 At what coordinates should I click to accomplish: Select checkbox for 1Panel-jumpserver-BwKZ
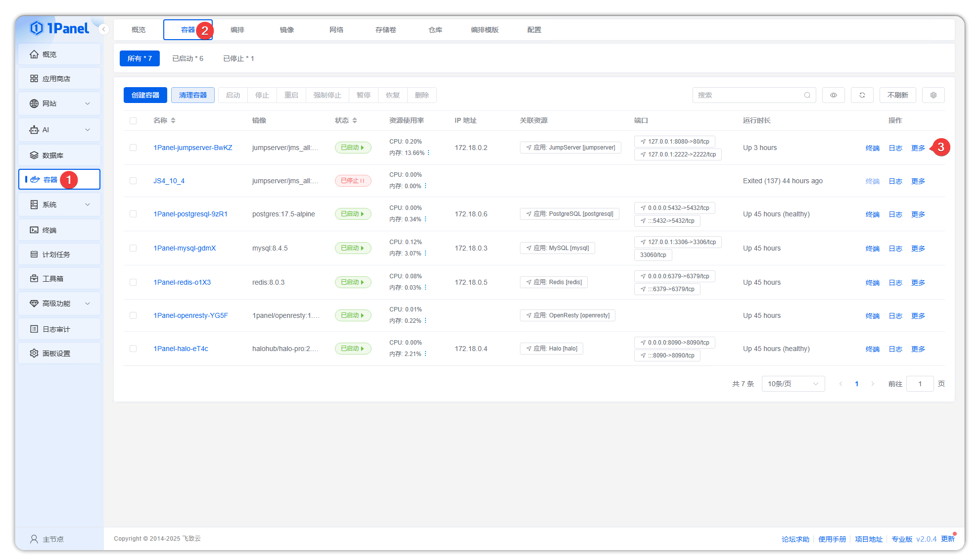pyautogui.click(x=133, y=148)
